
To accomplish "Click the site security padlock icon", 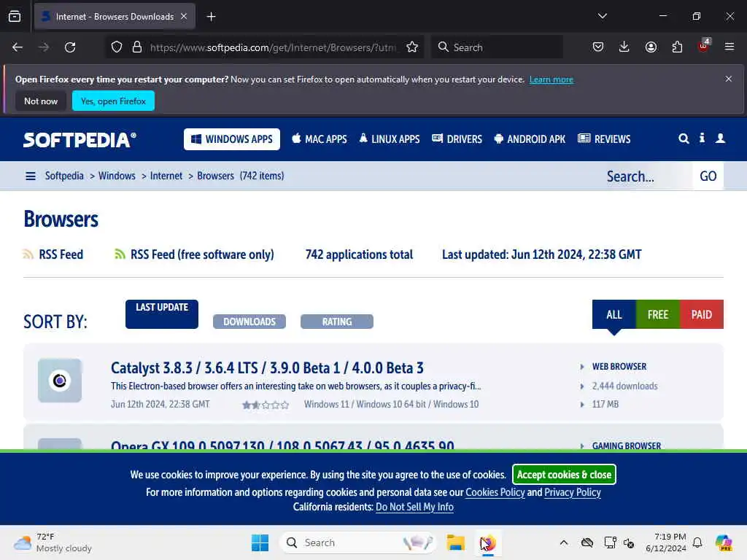I will tap(137, 47).
